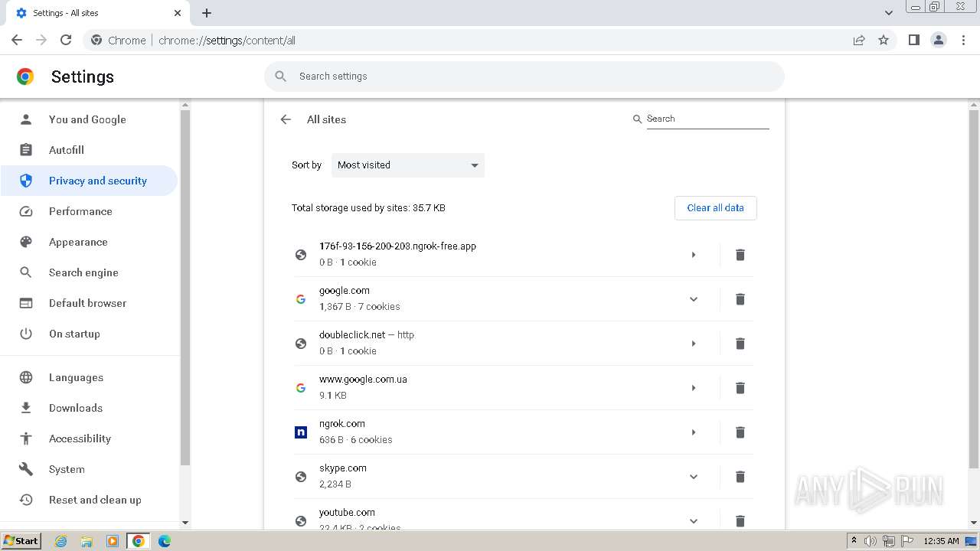Expand skype.com site group

tap(694, 477)
